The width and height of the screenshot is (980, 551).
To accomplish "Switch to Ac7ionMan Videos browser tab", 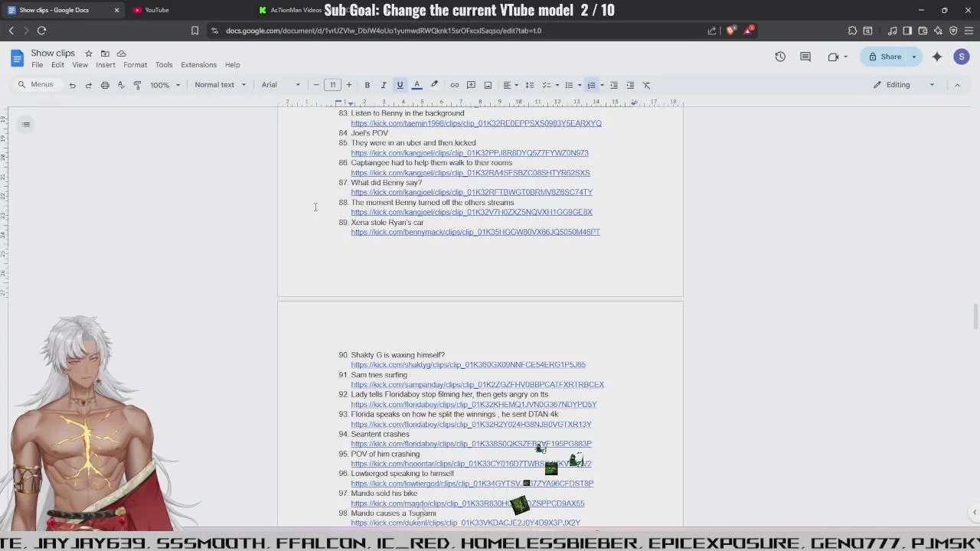I will tap(295, 10).
